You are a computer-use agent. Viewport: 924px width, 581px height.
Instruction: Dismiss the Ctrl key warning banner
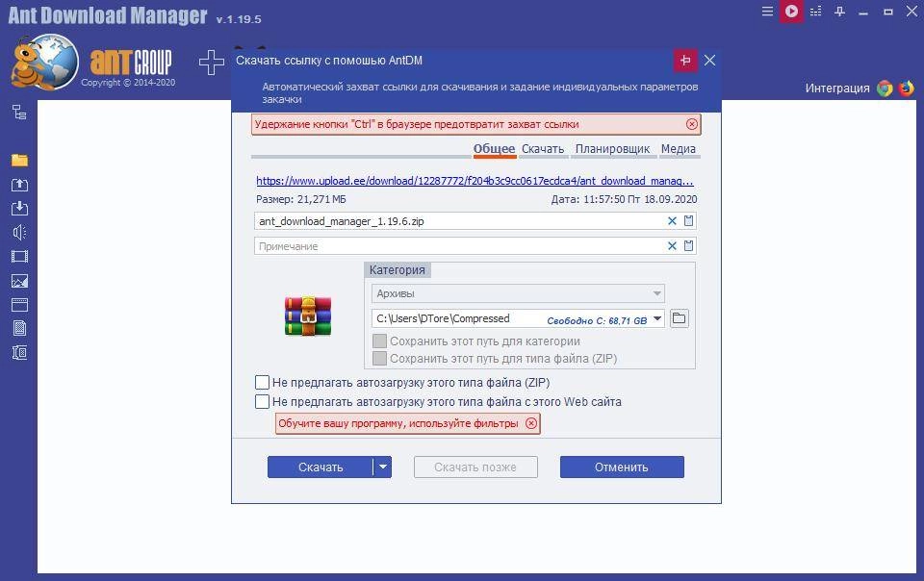692,124
